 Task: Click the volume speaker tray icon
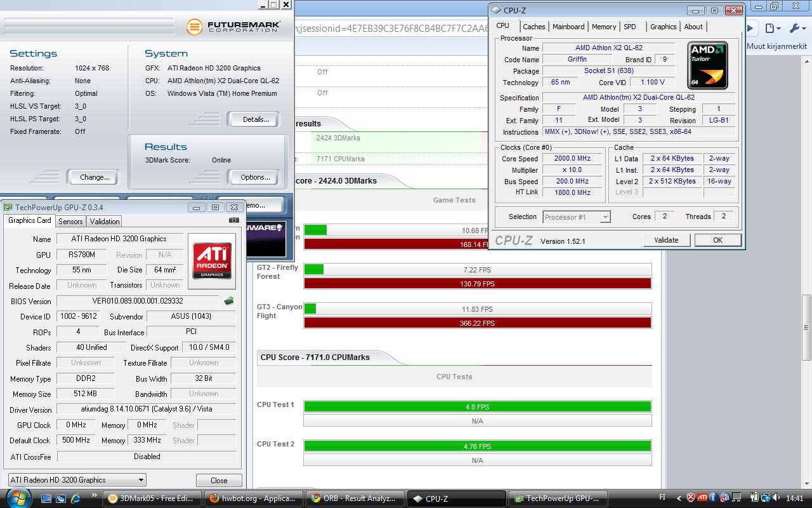point(777,498)
